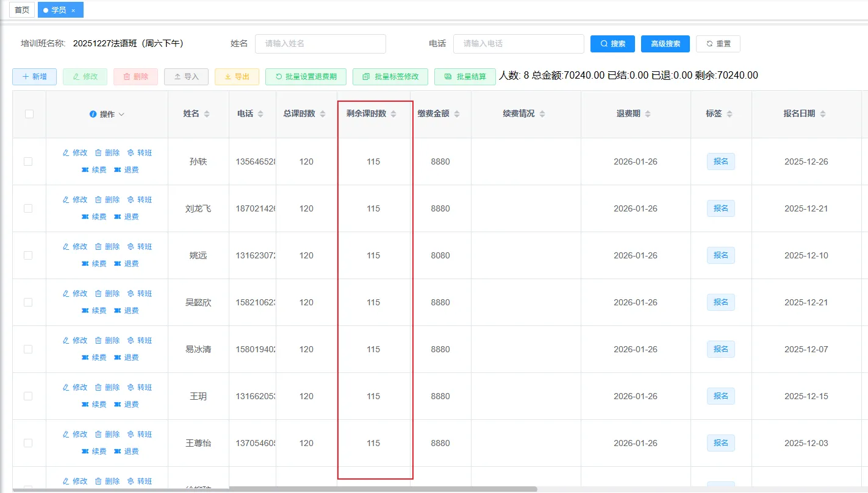Close the 学员 tab with its x
The height and width of the screenshot is (493, 868).
coord(73,10)
